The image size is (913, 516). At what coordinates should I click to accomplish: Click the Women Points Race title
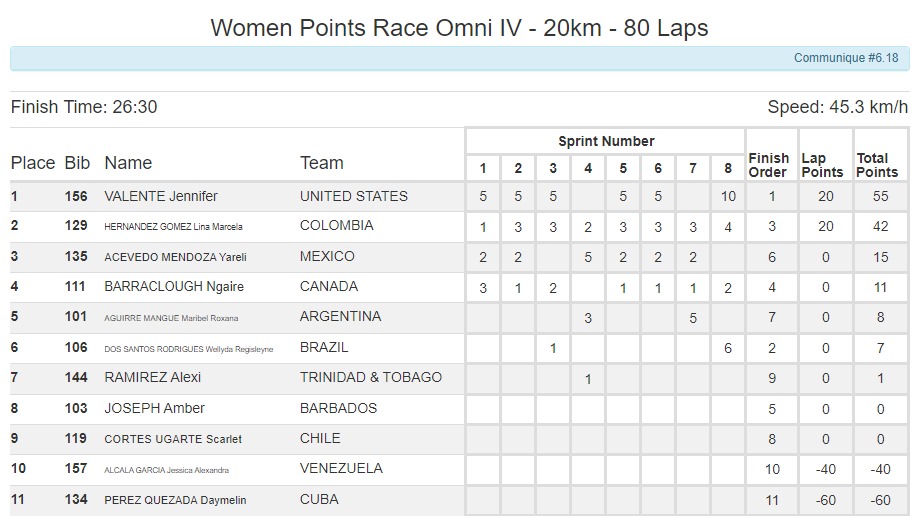459,27
